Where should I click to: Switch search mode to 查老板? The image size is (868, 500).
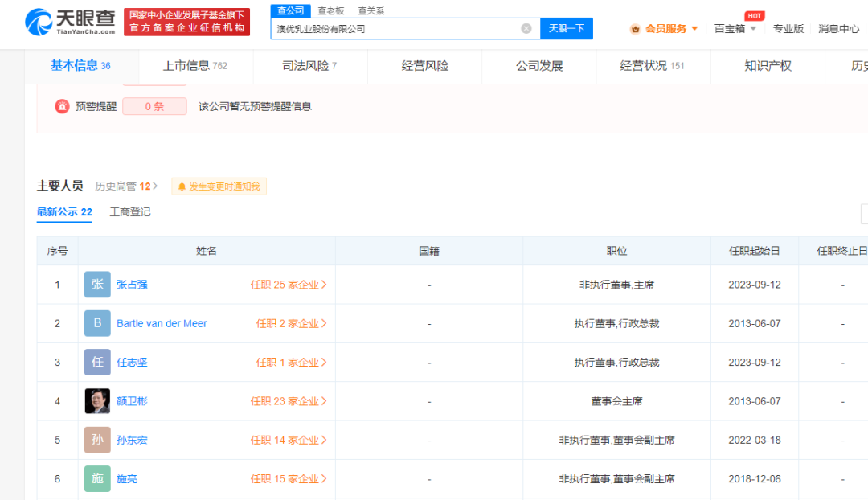click(x=330, y=10)
